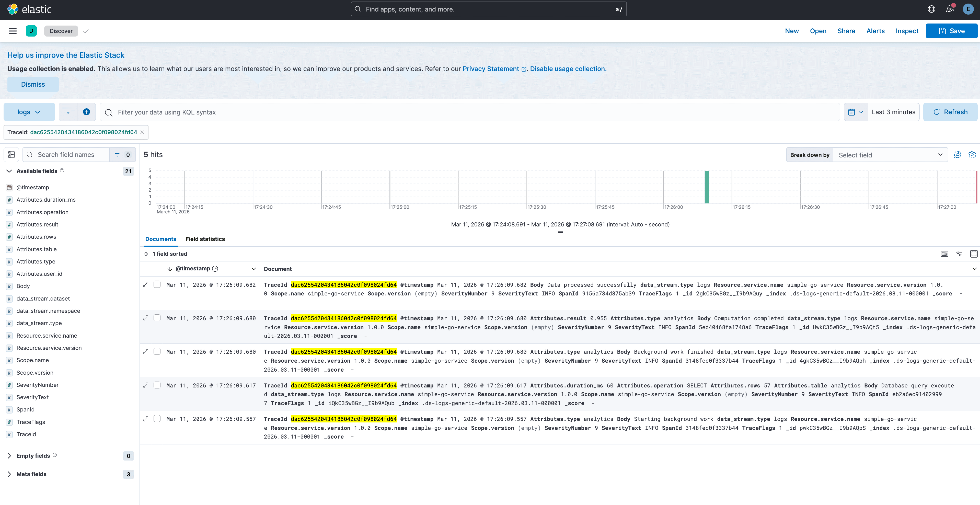This screenshot has height=505, width=980.
Task: Open the logs data view selector
Action: tap(29, 111)
